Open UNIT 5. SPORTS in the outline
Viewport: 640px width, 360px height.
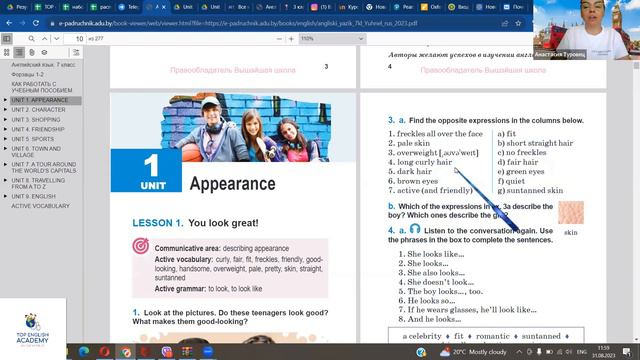[x=33, y=139]
